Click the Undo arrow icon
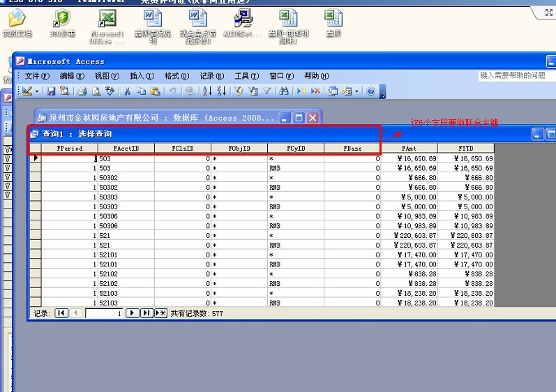Viewport: 556px width, 392px height. click(173, 91)
